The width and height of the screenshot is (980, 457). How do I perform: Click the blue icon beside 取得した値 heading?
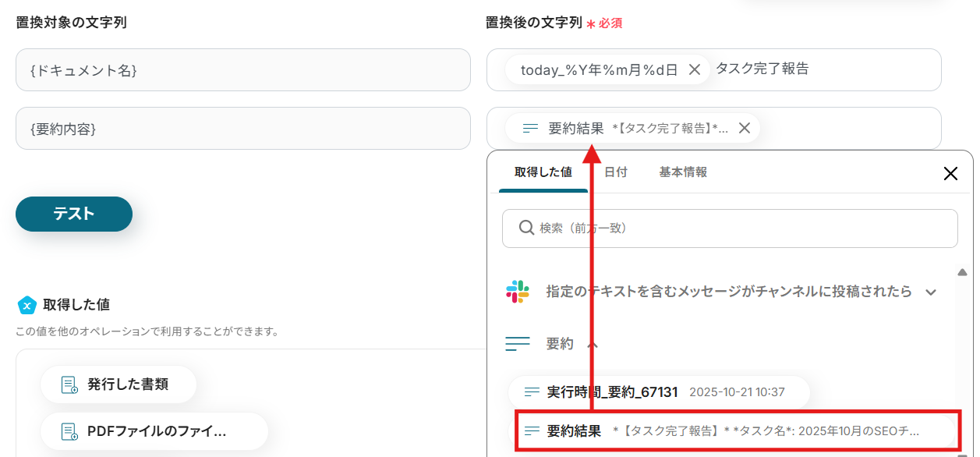click(x=27, y=305)
